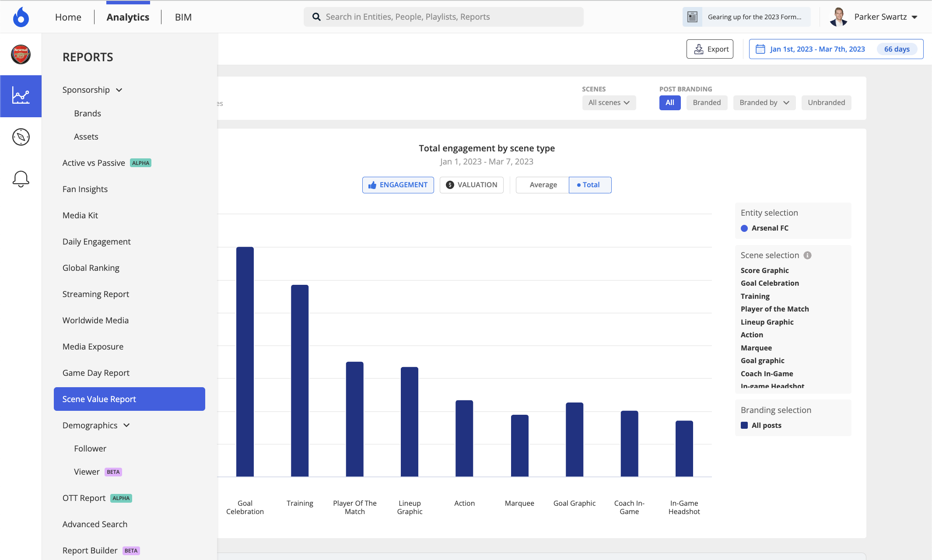Screen dimensions: 932x560
Task: Open the BIM menu item
Action: point(183,17)
